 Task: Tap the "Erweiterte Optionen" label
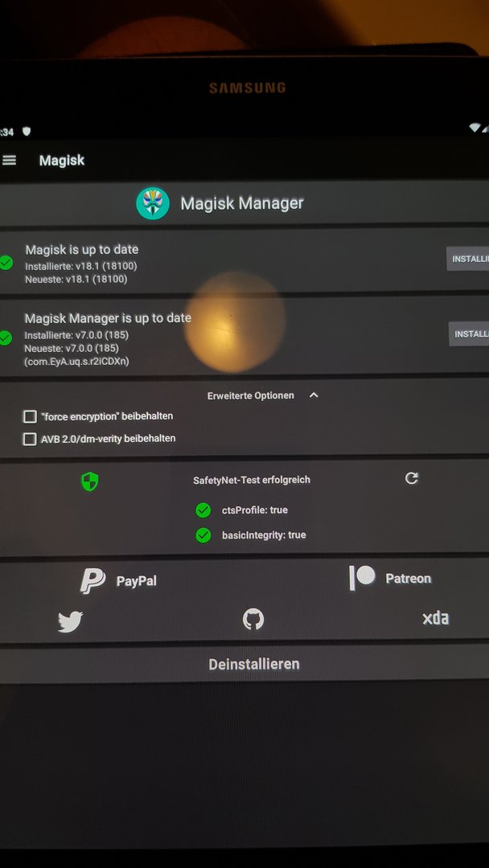pos(250,395)
